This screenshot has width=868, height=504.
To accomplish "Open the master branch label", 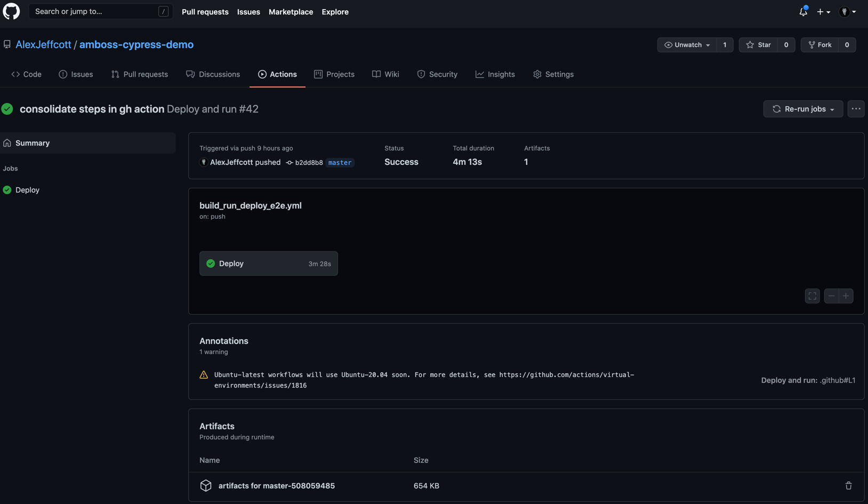I will [x=340, y=163].
